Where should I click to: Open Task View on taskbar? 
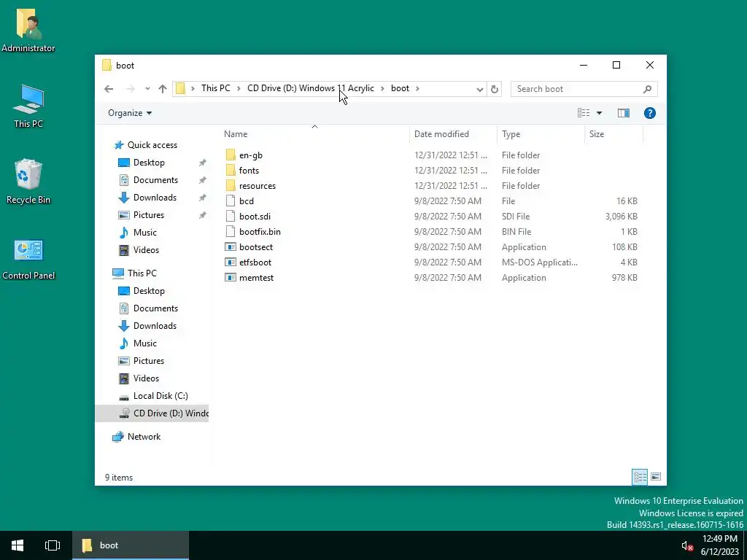click(53, 545)
